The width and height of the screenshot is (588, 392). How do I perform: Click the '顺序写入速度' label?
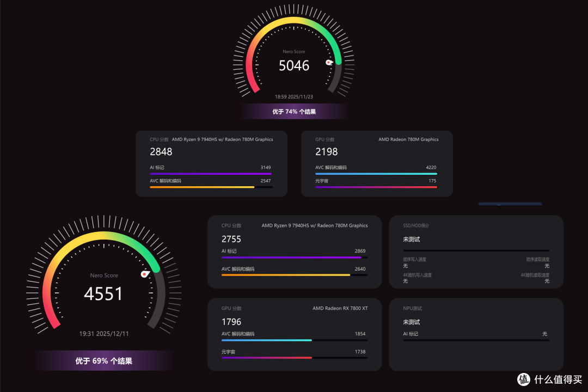[x=414, y=259]
